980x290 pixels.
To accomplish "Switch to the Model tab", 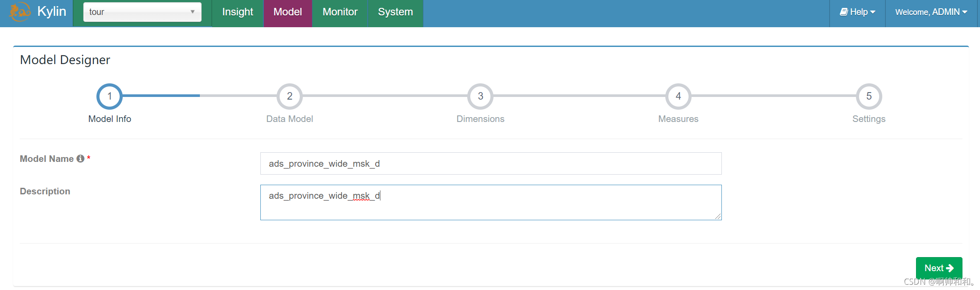I will click(x=288, y=12).
